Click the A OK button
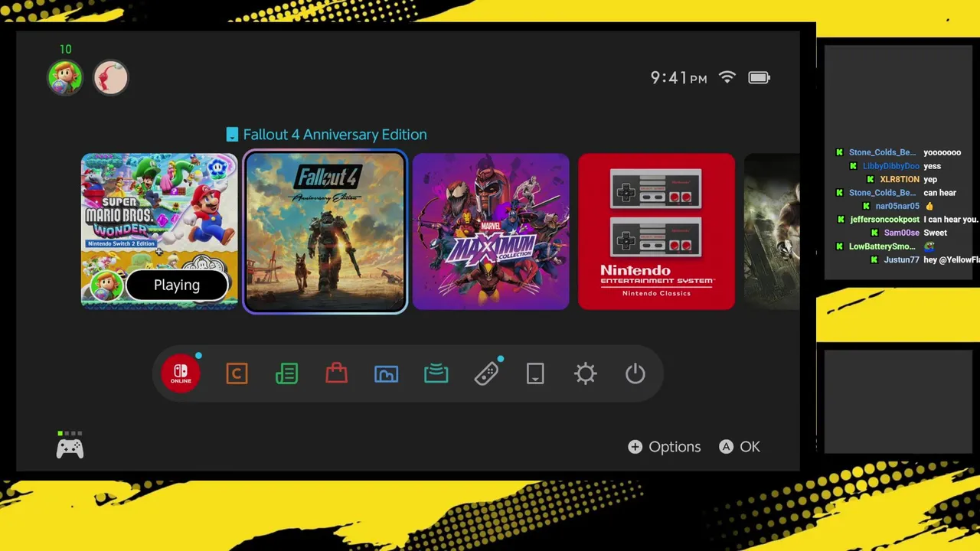 [x=740, y=447]
